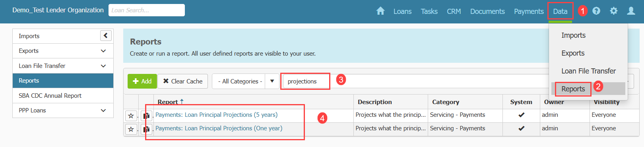Open the All Categories dropdown arrow
The image size is (644, 147).
pyautogui.click(x=272, y=81)
